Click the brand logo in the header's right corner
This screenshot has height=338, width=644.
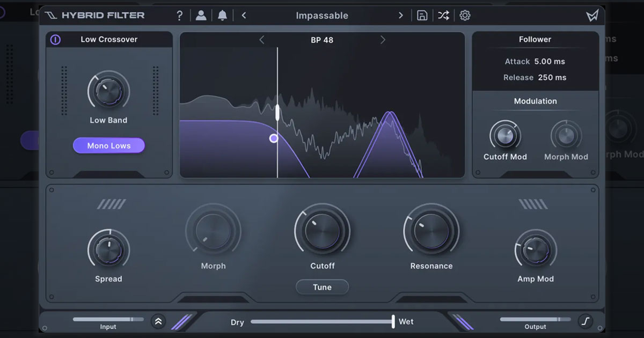[x=592, y=16]
